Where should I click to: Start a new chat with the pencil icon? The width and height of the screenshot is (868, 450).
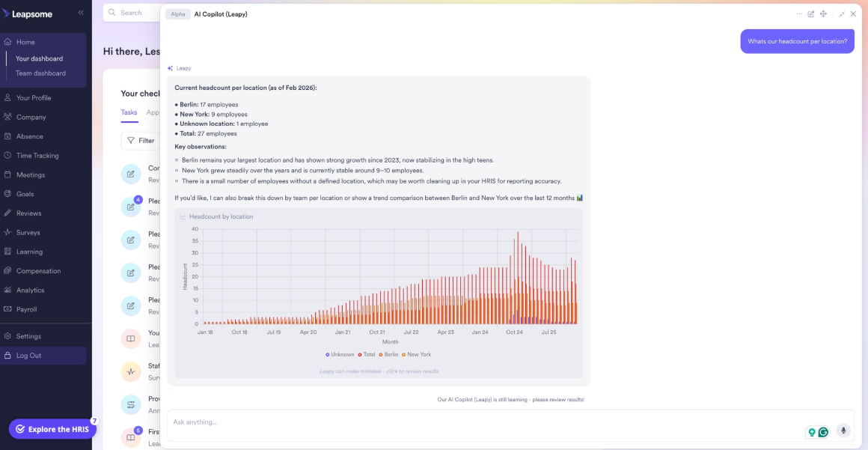pyautogui.click(x=811, y=14)
